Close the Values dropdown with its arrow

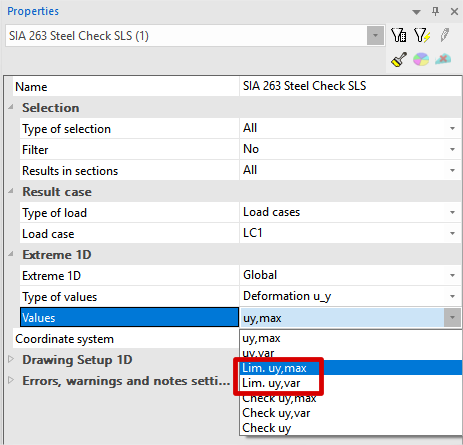tap(452, 317)
